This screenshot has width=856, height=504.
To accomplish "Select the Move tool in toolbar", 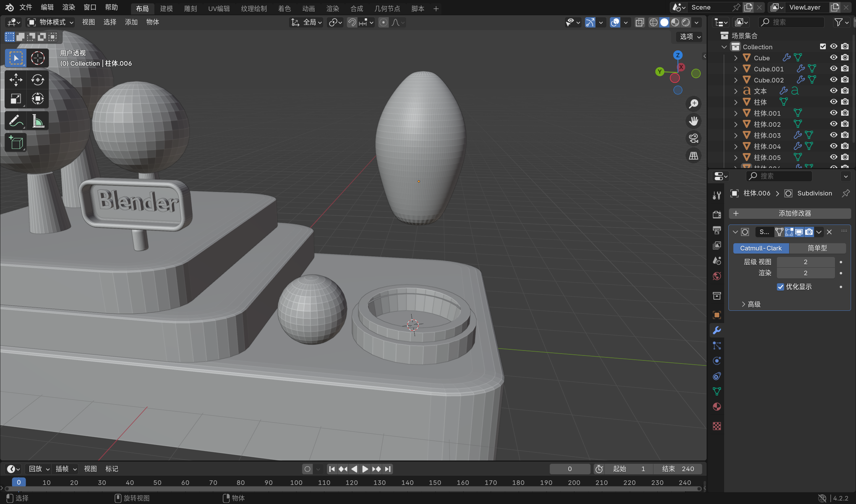I will (16, 80).
